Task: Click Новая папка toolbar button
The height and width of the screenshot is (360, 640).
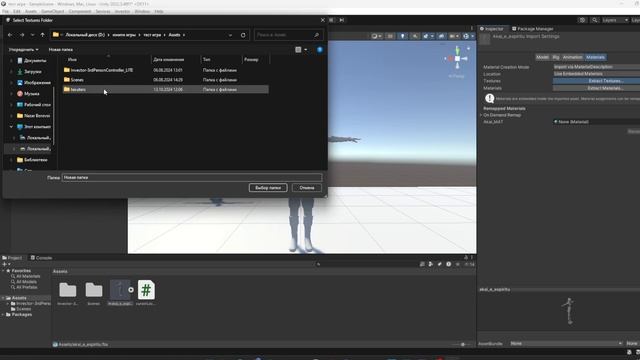Action: (61, 49)
